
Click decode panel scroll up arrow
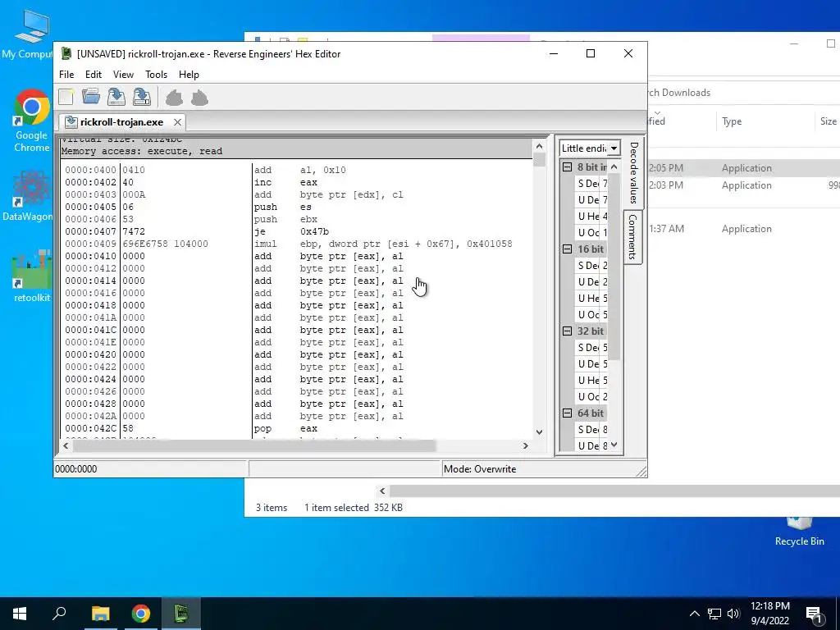pyautogui.click(x=614, y=167)
